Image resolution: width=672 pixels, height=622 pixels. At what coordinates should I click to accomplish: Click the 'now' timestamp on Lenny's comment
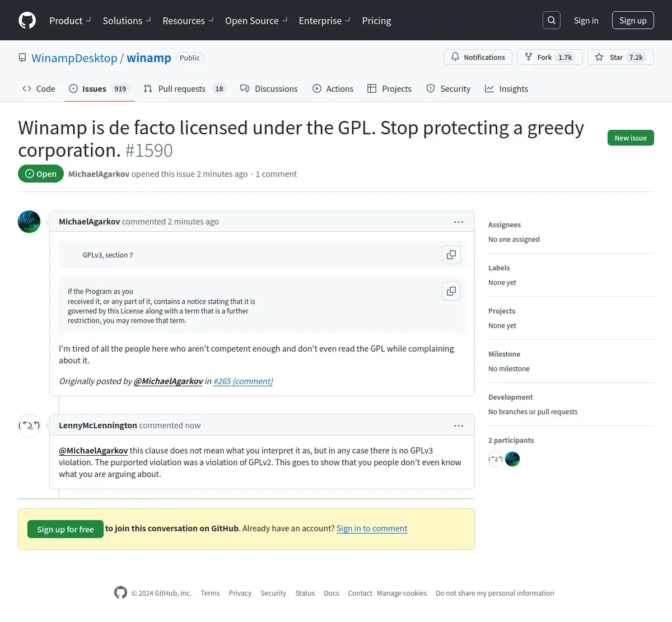tap(193, 425)
